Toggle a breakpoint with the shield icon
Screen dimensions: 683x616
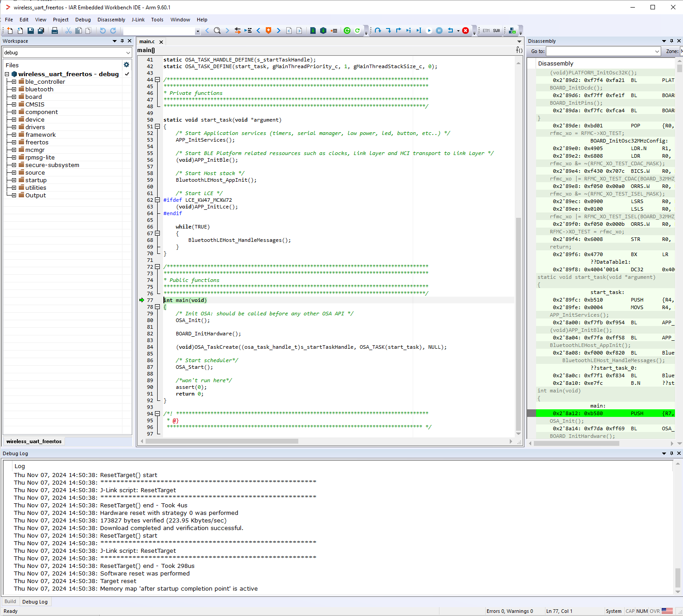click(x=268, y=30)
